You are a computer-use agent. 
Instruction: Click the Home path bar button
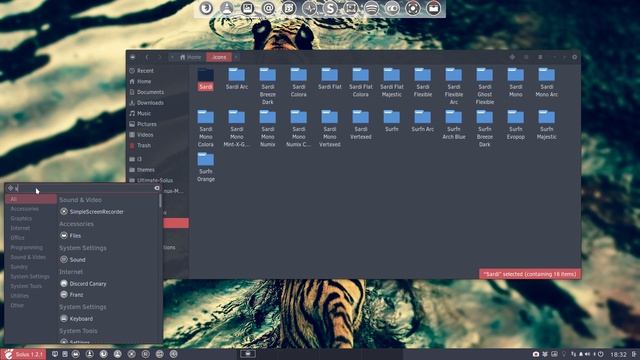click(x=191, y=57)
